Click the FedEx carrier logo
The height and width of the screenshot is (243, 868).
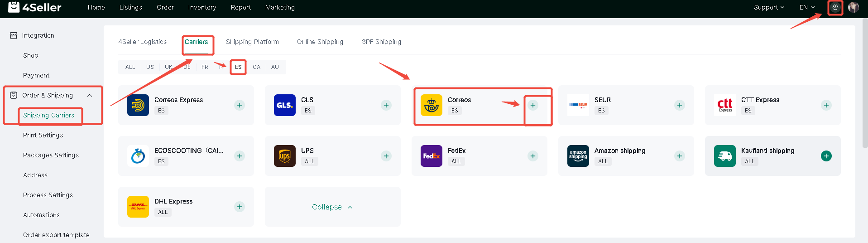pos(432,156)
